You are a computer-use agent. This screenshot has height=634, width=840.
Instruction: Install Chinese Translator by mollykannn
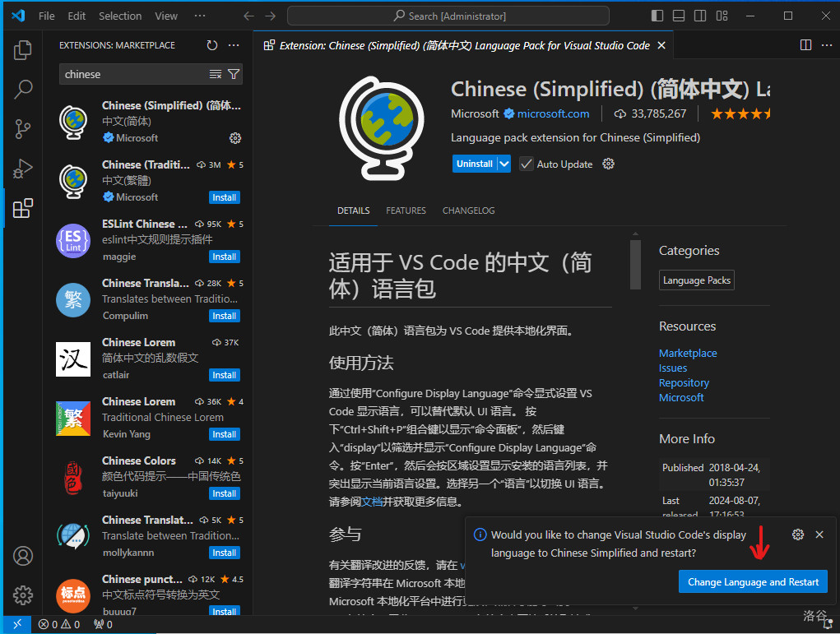(x=224, y=553)
